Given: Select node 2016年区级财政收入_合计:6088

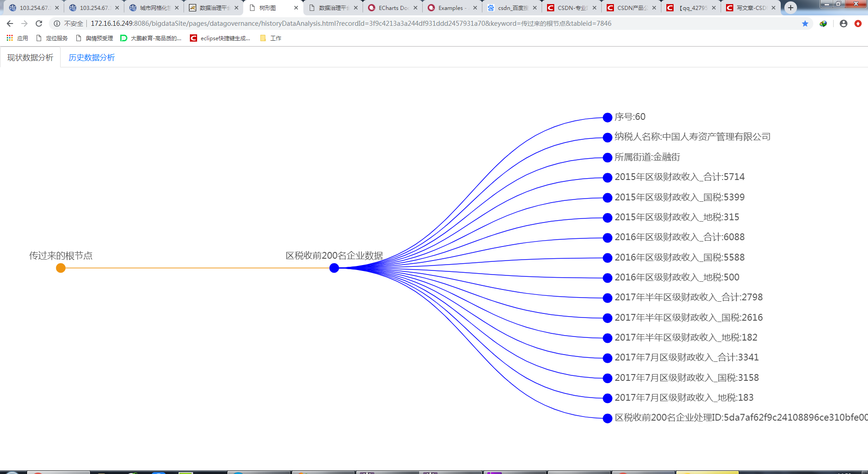Looking at the screenshot, I should 608,238.
